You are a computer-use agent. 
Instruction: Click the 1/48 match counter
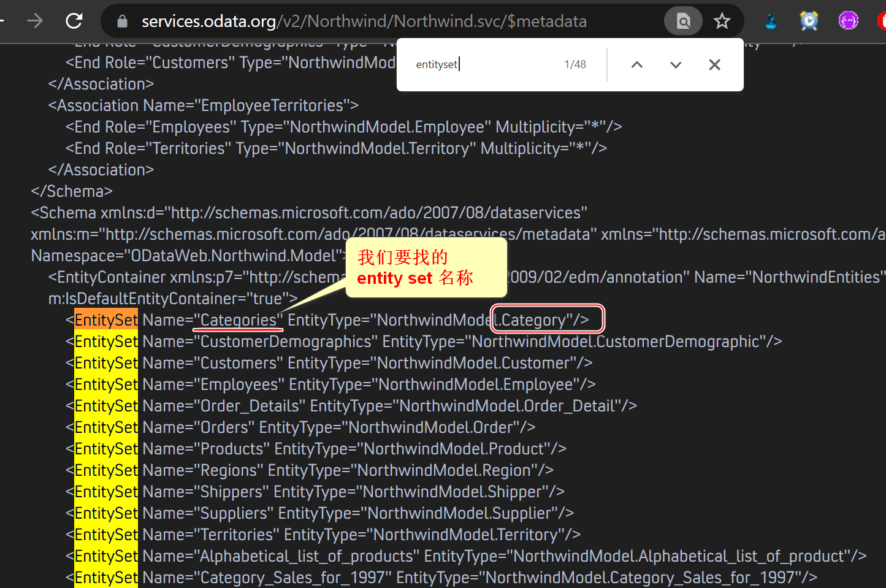tap(575, 64)
